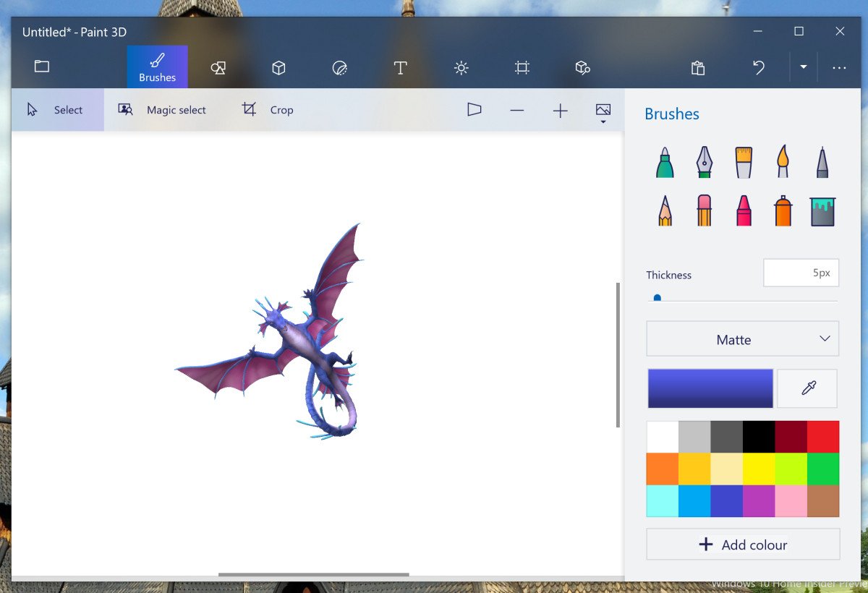The width and height of the screenshot is (868, 593).
Task: Select the Calligraphy pen brush
Action: pyautogui.click(x=704, y=163)
